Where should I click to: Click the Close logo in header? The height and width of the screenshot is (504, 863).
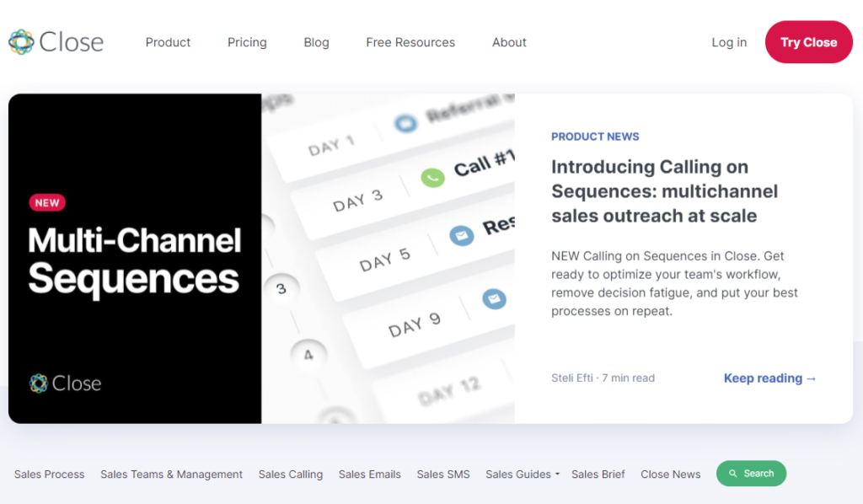click(56, 42)
